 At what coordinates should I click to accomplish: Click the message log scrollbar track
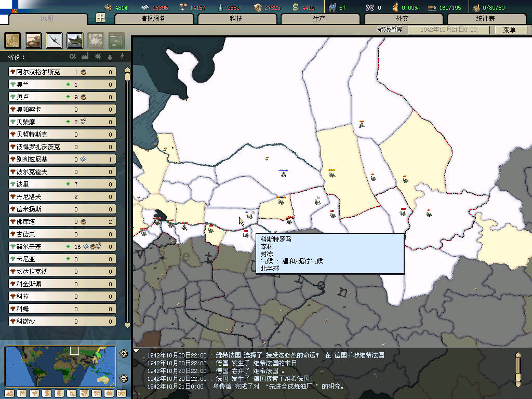click(518, 366)
